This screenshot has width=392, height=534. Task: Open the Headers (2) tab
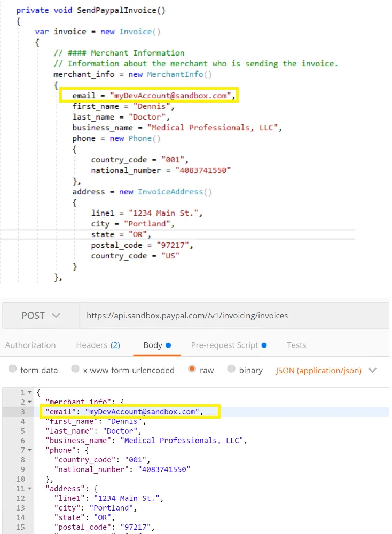pos(98,345)
